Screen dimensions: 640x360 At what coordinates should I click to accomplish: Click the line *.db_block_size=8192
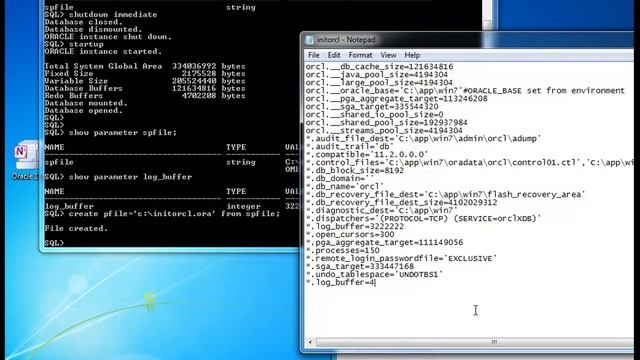[x=355, y=171]
